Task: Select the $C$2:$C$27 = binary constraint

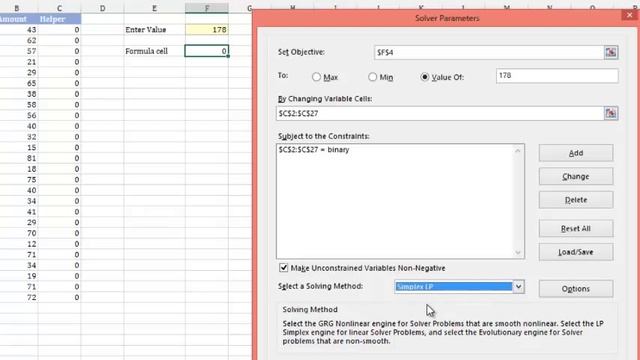Action: (313, 150)
